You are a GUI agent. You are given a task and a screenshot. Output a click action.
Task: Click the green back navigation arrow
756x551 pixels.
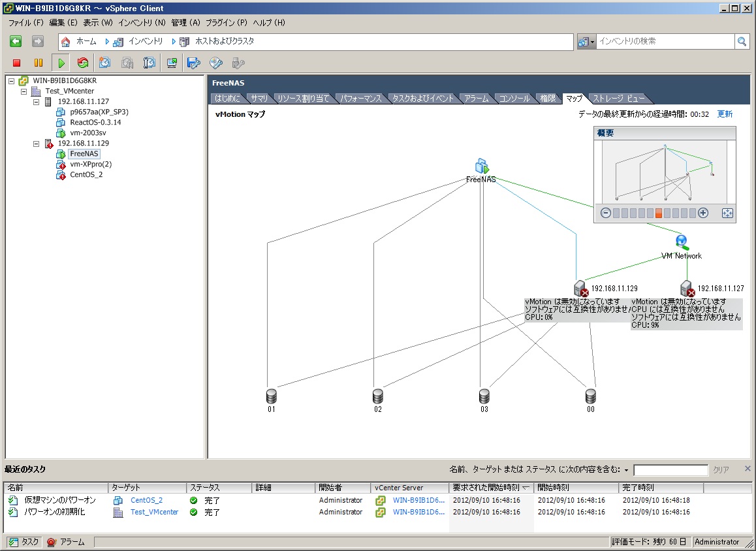coord(16,42)
